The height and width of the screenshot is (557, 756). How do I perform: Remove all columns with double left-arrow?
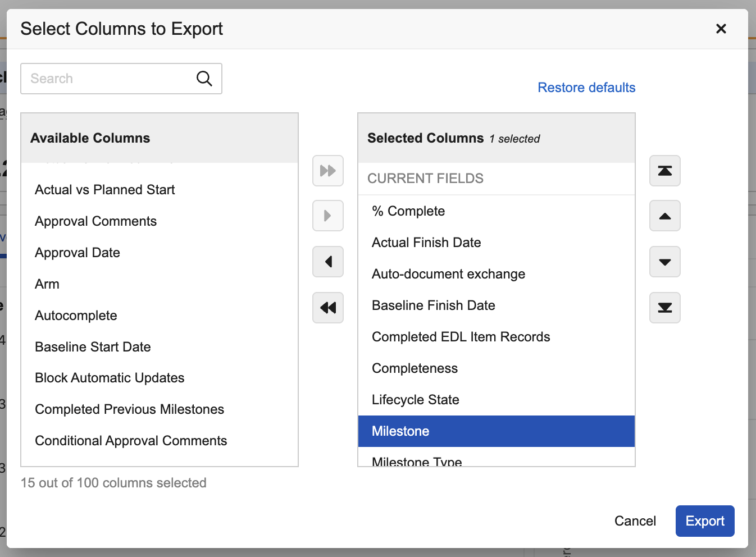click(328, 308)
